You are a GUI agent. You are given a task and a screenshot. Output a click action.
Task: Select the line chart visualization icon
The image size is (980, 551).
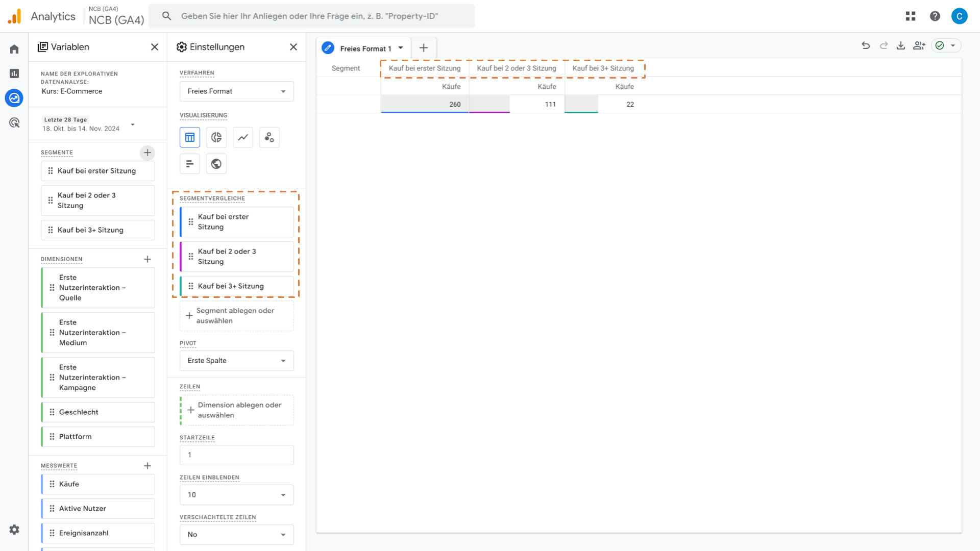pos(243,137)
